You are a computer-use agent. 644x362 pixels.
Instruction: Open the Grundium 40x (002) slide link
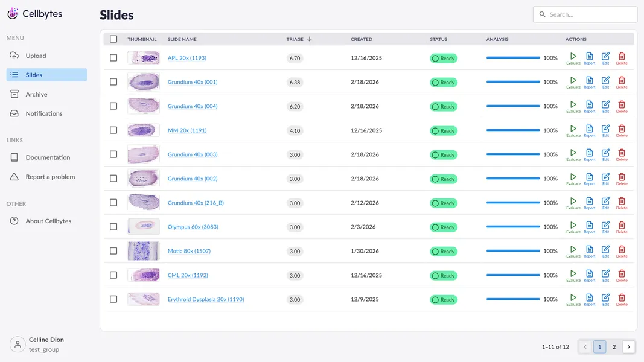(193, 179)
